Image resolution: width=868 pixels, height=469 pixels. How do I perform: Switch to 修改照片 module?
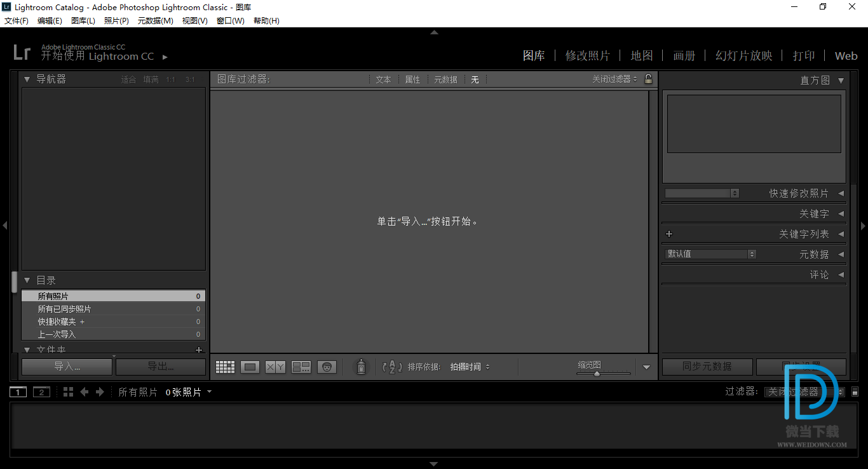tap(588, 56)
